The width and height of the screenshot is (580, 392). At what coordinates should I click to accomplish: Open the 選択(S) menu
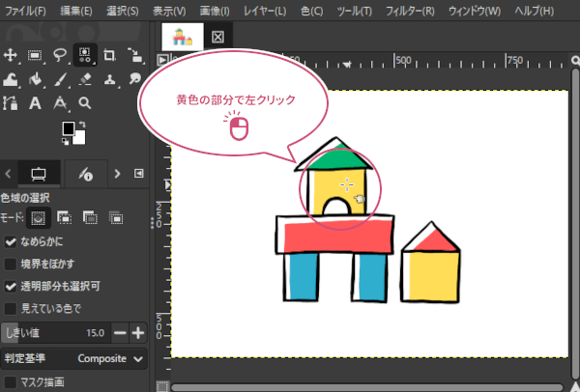pos(123,11)
